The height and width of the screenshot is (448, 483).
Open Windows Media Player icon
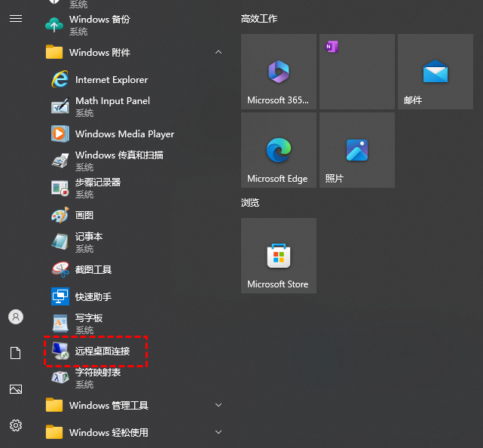(60, 133)
